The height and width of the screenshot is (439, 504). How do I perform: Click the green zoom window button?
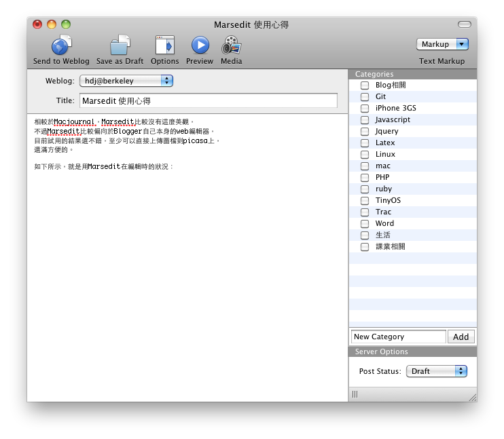pos(66,24)
